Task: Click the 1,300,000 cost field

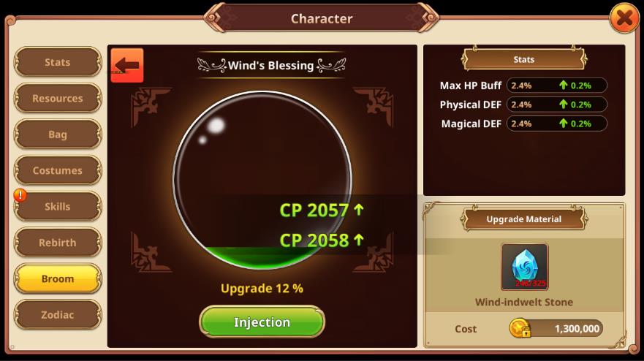Action: click(556, 329)
